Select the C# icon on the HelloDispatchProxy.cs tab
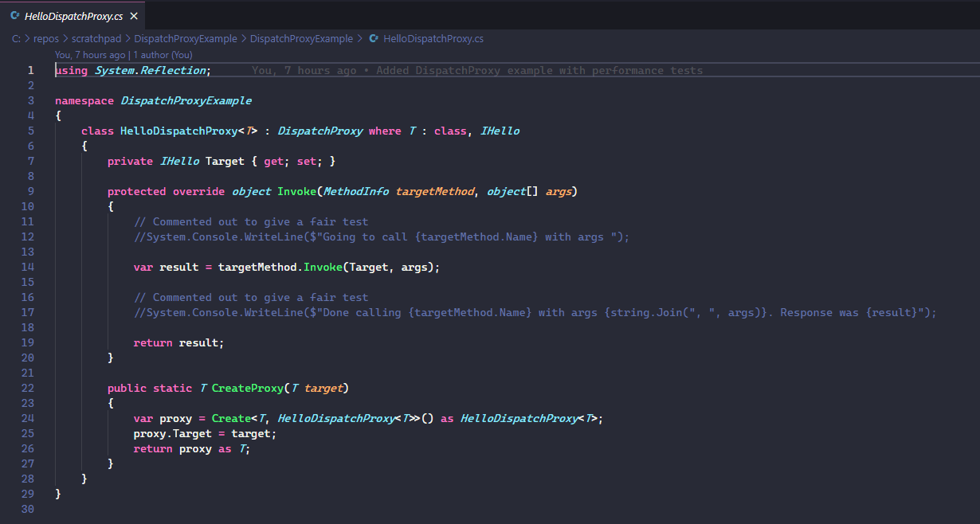Viewport: 980px width, 524px height. click(14, 14)
